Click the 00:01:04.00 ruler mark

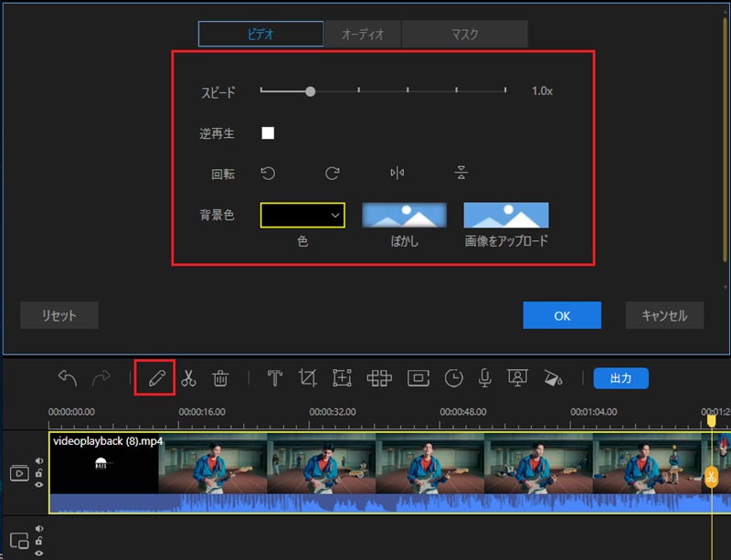[x=593, y=412]
